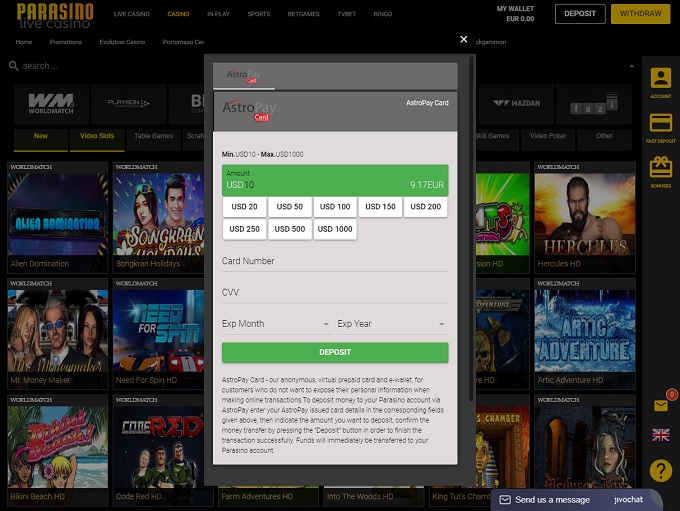The image size is (680, 511).
Task: Open the help question mark icon
Action: pos(660,470)
